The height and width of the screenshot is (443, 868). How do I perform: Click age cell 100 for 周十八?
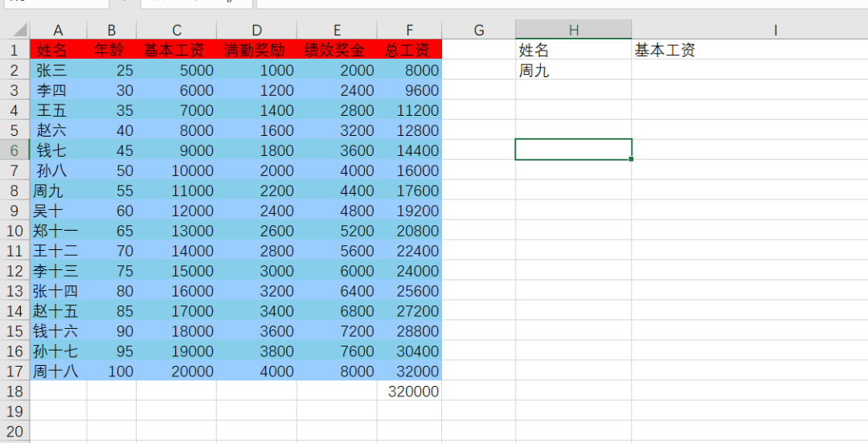[x=111, y=371]
